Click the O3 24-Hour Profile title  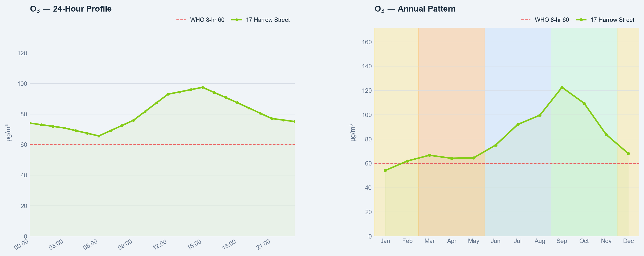71,9
